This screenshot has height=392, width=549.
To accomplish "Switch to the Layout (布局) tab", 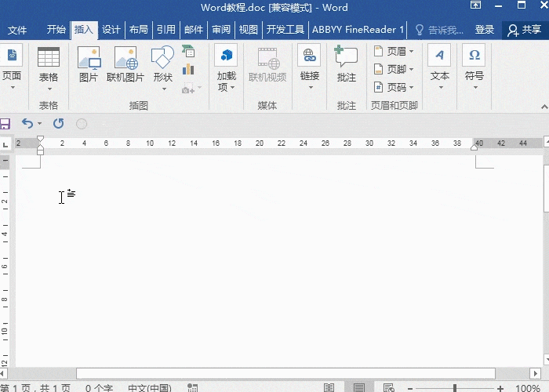I will 139,30.
